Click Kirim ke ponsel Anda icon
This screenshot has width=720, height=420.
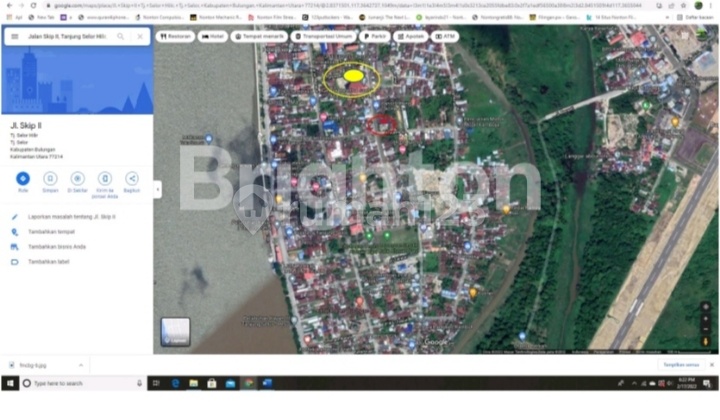[x=104, y=178]
